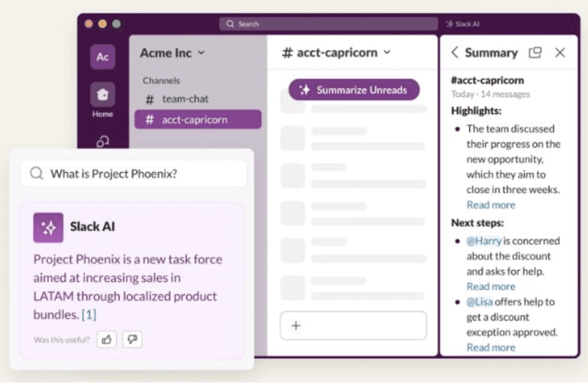Click Read more under Highlights
Viewport: 588px width, 383px height.
point(491,205)
